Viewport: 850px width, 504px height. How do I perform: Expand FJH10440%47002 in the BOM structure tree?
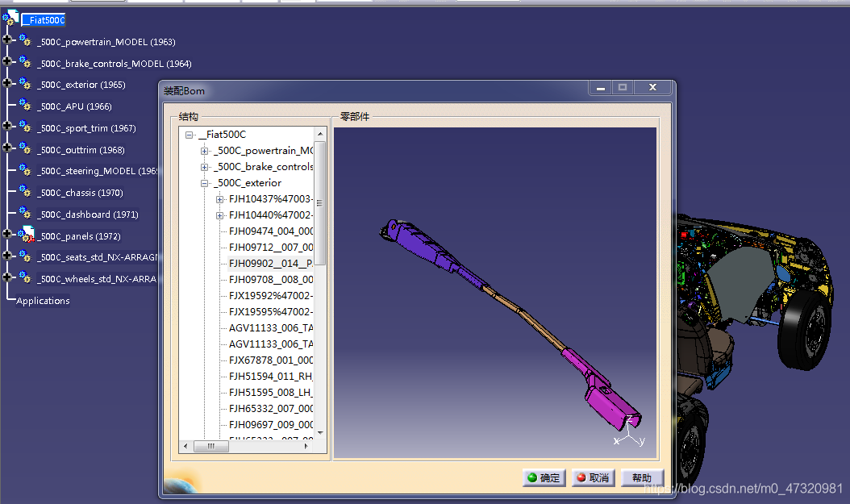point(220,215)
